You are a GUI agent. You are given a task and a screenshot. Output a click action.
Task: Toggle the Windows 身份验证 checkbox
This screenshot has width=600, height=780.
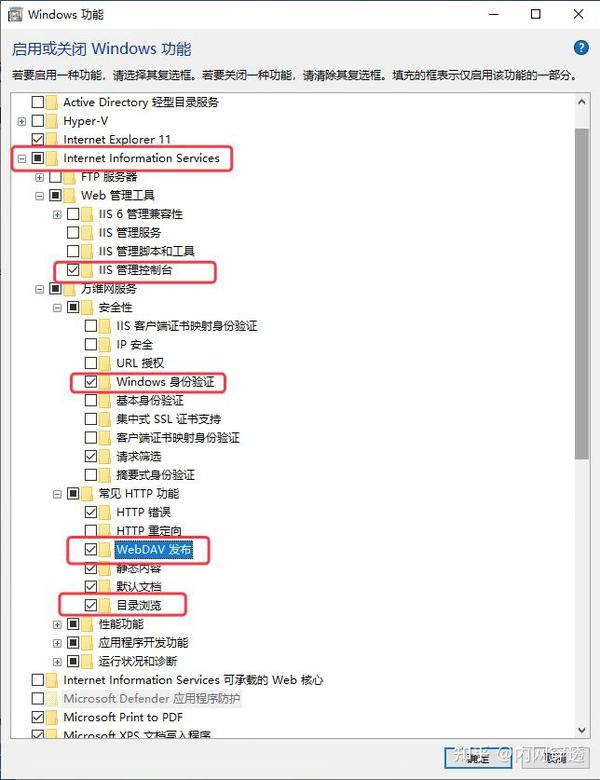tap(91, 382)
